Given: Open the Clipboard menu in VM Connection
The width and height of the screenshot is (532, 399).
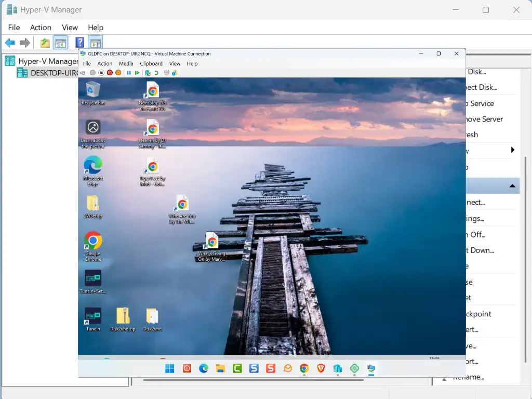Looking at the screenshot, I should click(x=151, y=63).
